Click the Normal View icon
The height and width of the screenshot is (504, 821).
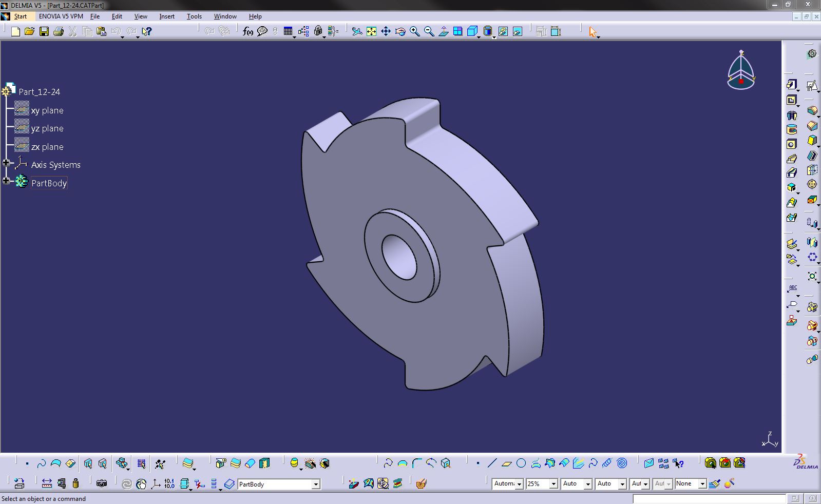443,32
